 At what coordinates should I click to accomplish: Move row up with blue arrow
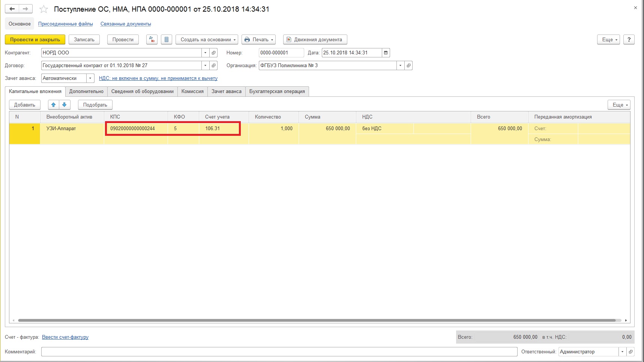pos(54,105)
